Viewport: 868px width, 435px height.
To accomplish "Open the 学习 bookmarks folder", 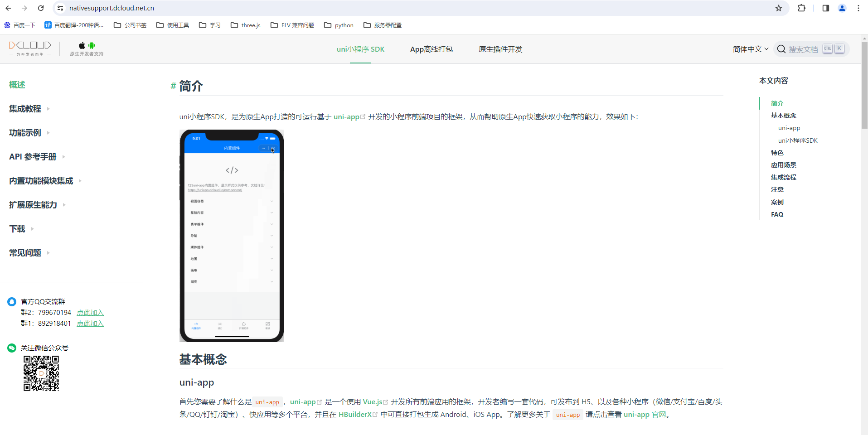I will pos(210,25).
